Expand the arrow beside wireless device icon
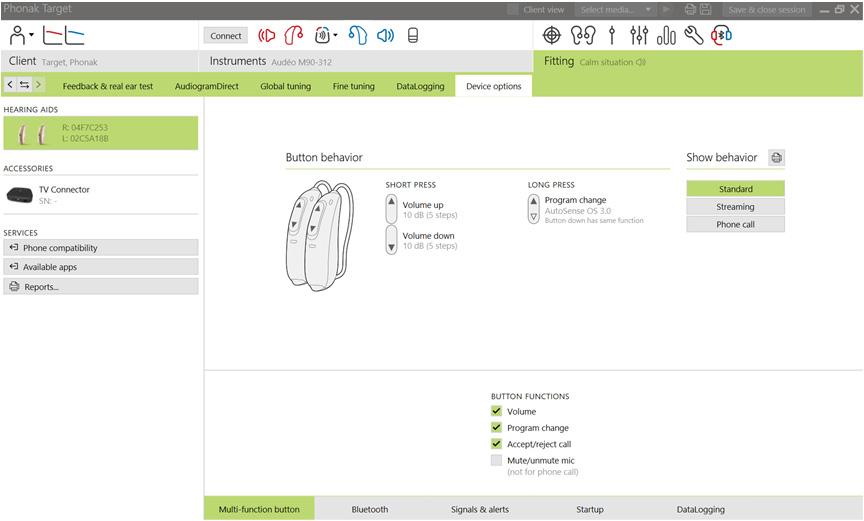 pos(335,35)
